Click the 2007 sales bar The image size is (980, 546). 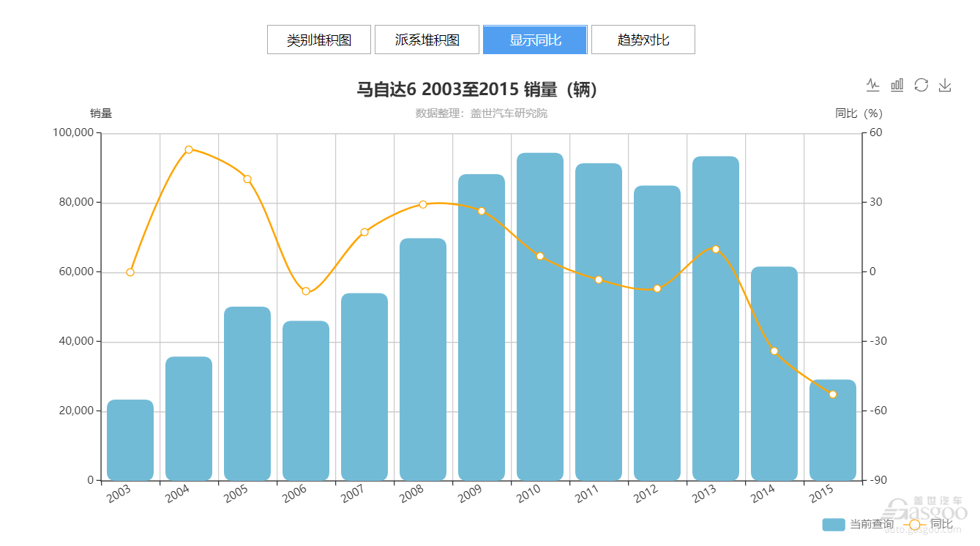click(x=364, y=387)
